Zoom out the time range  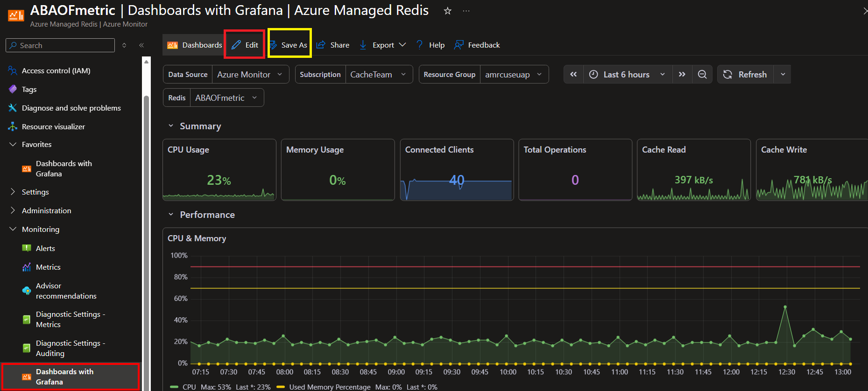click(702, 75)
